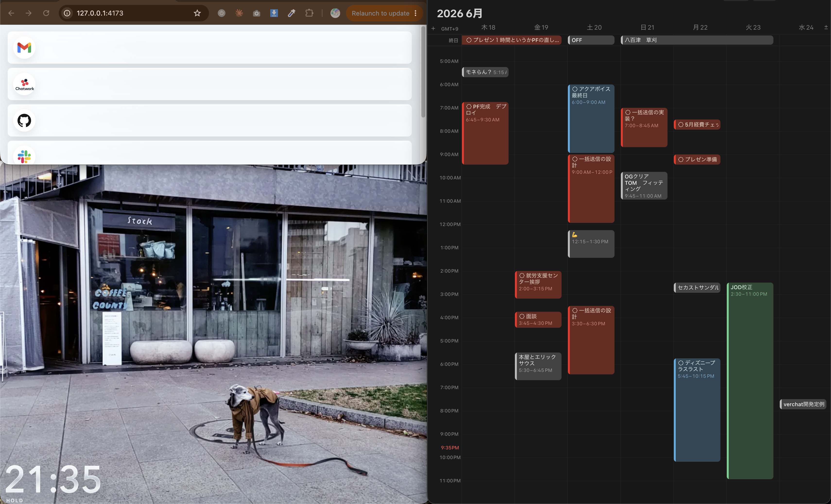Open the Slack icon card
Viewport: 831px width, 504px height.
(209, 153)
